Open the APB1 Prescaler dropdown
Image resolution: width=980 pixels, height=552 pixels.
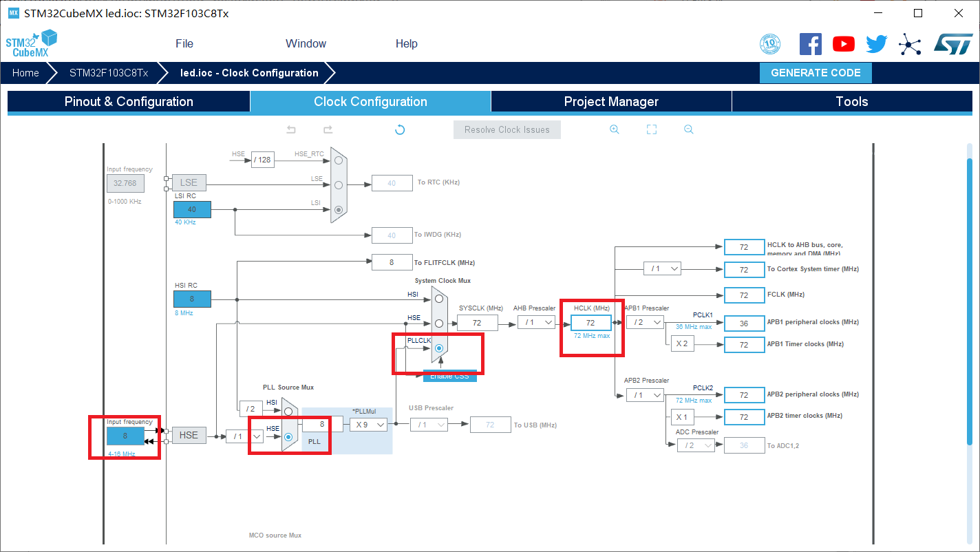coord(646,322)
